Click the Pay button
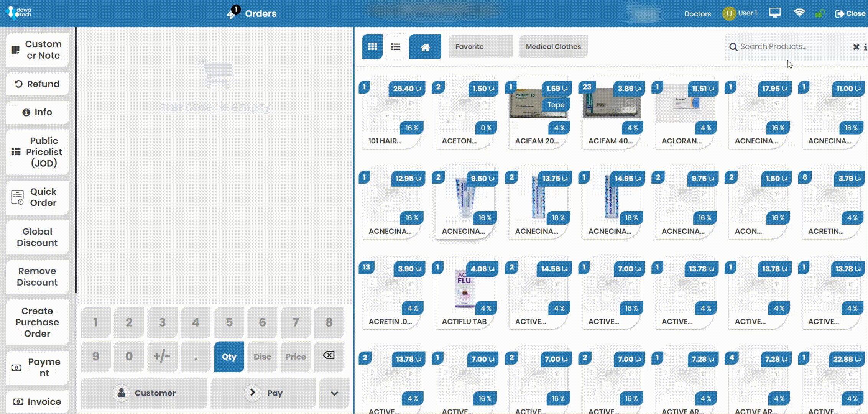This screenshot has height=414, width=868. coord(263,393)
